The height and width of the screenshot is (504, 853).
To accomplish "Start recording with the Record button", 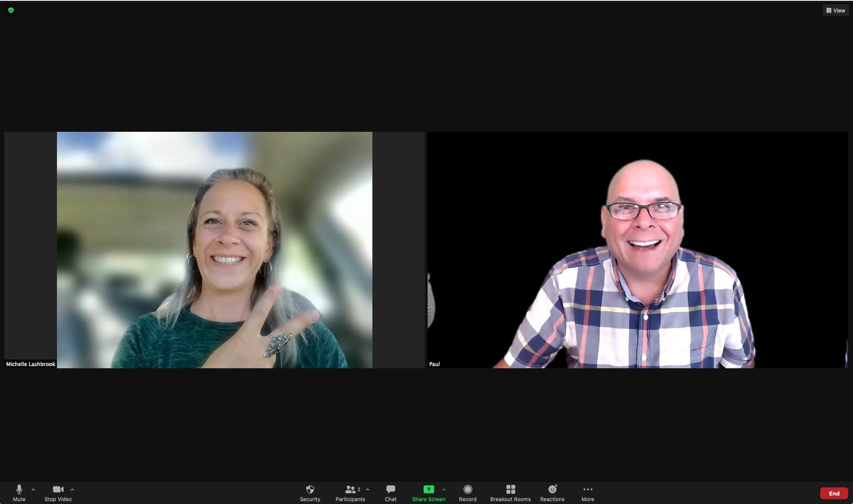I will coord(467,493).
